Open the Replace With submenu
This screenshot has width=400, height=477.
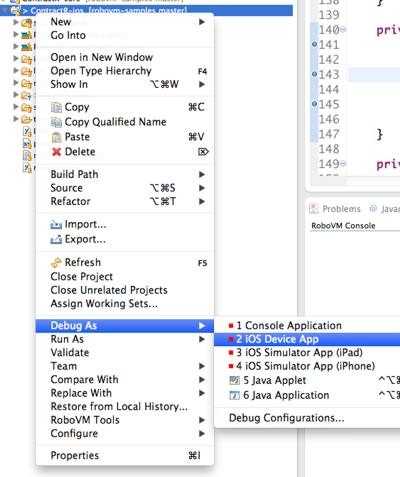(x=125, y=393)
